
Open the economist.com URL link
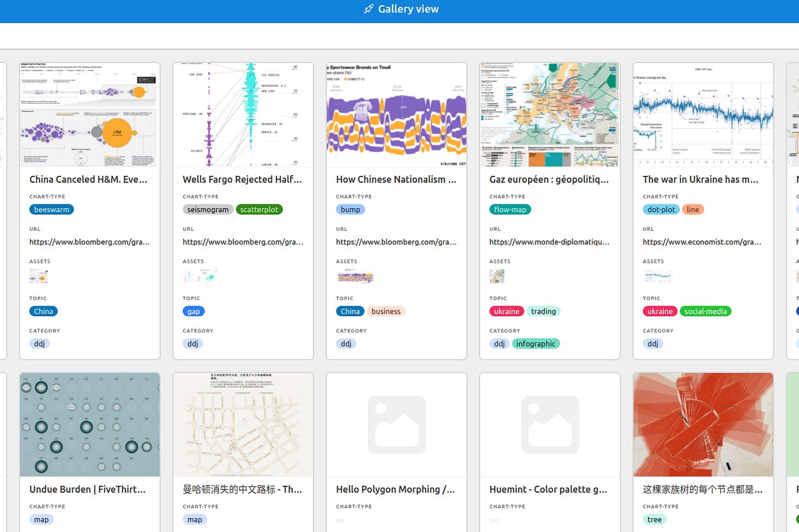[x=703, y=242]
